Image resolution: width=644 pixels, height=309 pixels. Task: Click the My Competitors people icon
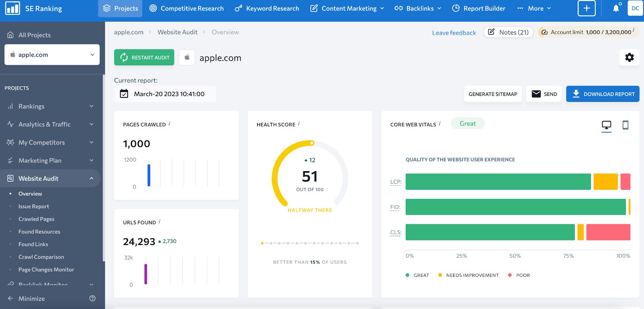pyautogui.click(x=10, y=142)
